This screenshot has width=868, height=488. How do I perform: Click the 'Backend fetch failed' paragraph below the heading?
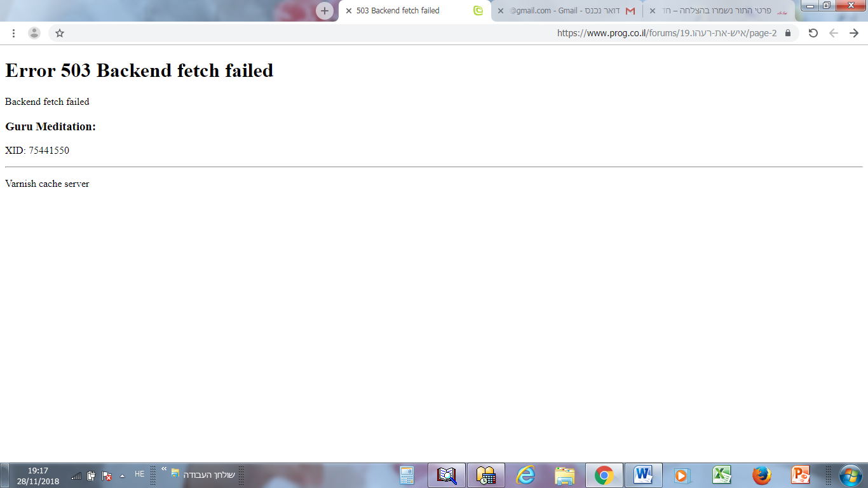point(47,102)
